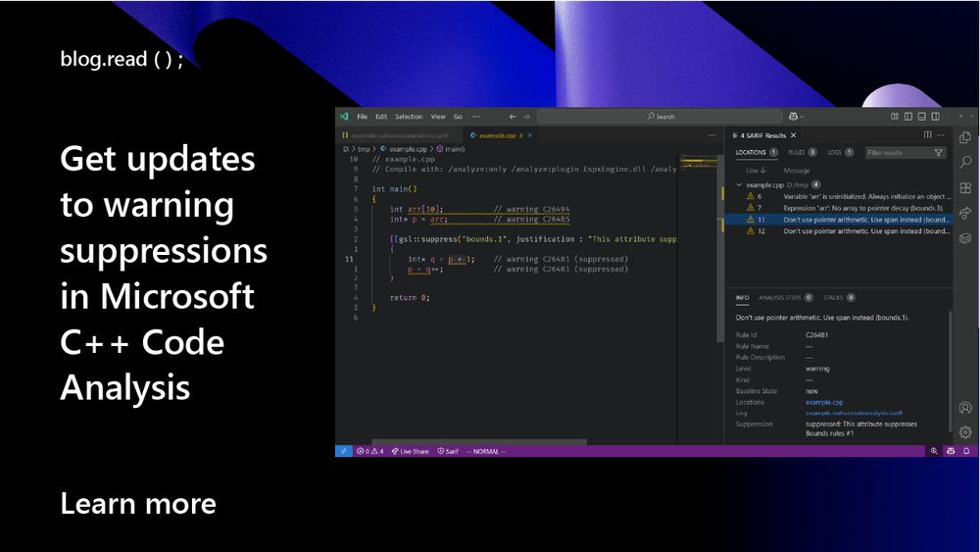The width and height of the screenshot is (980, 552).
Task: Go forward with the right arrow
Action: point(526,117)
